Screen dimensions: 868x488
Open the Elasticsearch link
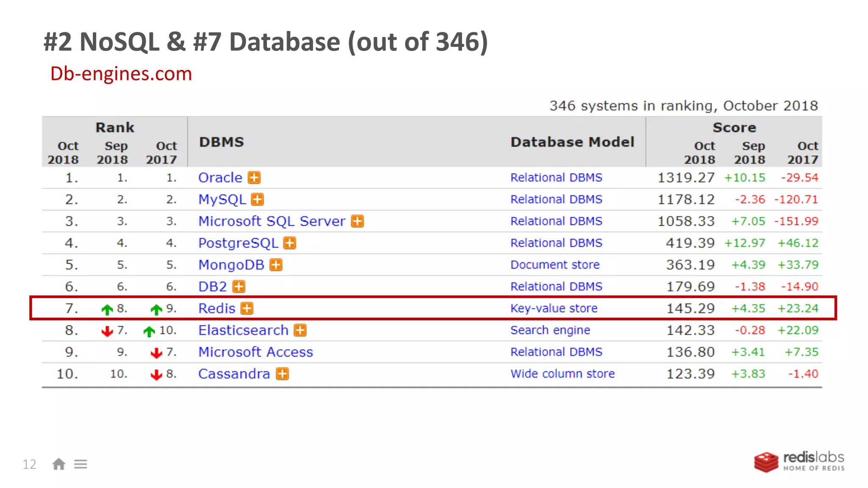243,330
